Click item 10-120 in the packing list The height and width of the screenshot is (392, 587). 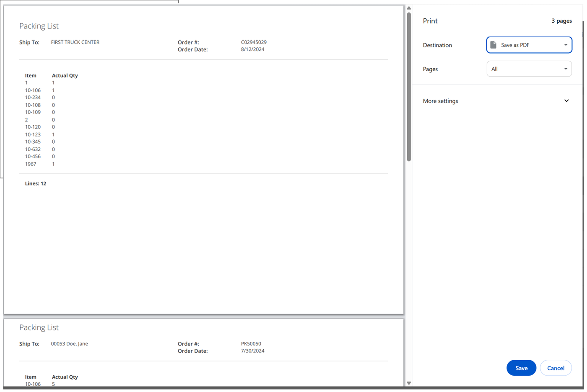(x=33, y=127)
